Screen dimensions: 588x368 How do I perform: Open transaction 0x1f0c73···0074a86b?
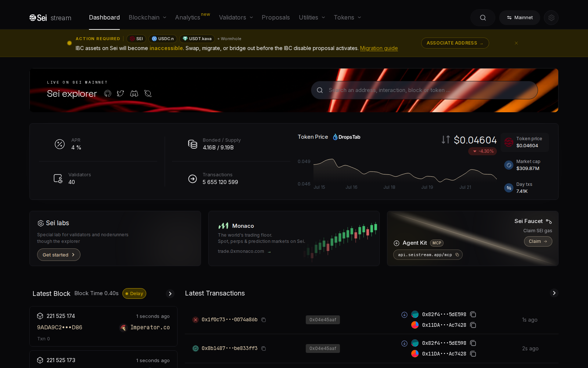229,320
